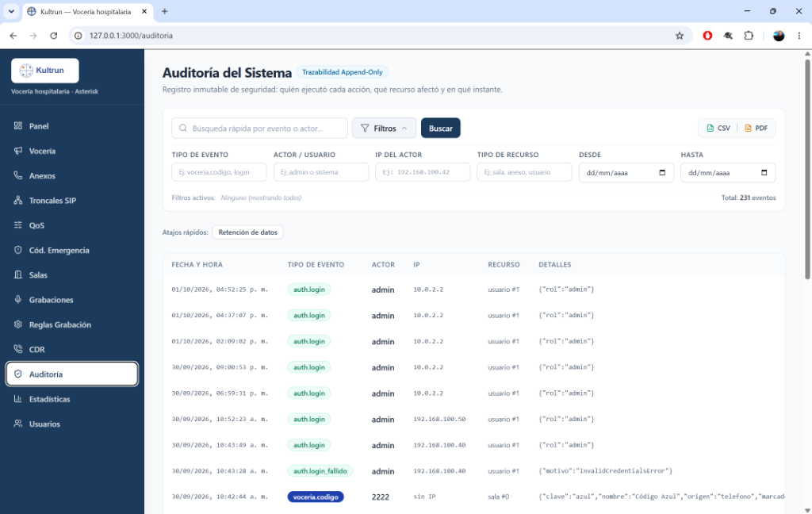Click the Vocería megaphone icon
Screen dimensions: 812x514
18,151
